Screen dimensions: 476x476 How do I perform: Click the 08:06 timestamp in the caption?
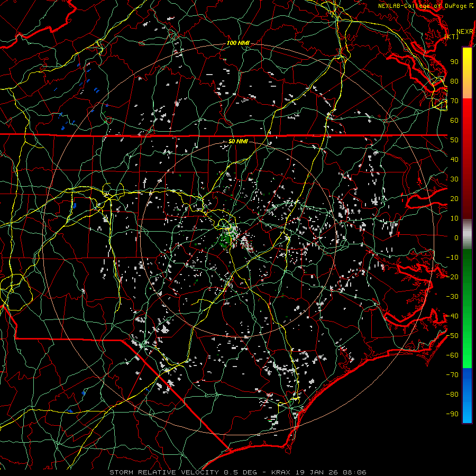click(x=354, y=472)
